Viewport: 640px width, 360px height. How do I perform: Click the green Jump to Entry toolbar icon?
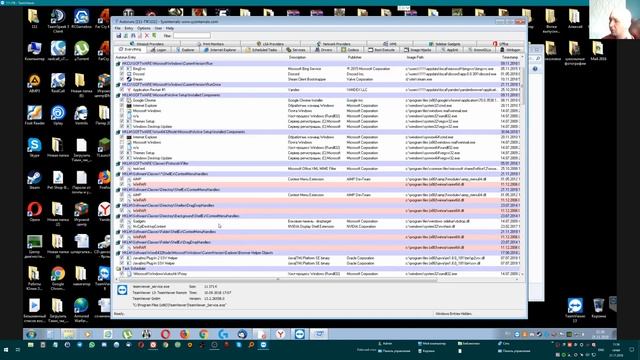pyautogui.click(x=154, y=36)
